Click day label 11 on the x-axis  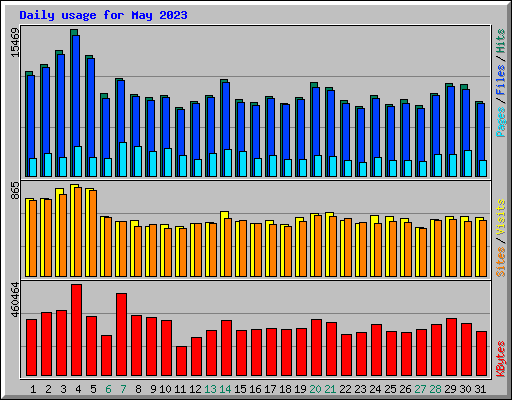(x=180, y=389)
